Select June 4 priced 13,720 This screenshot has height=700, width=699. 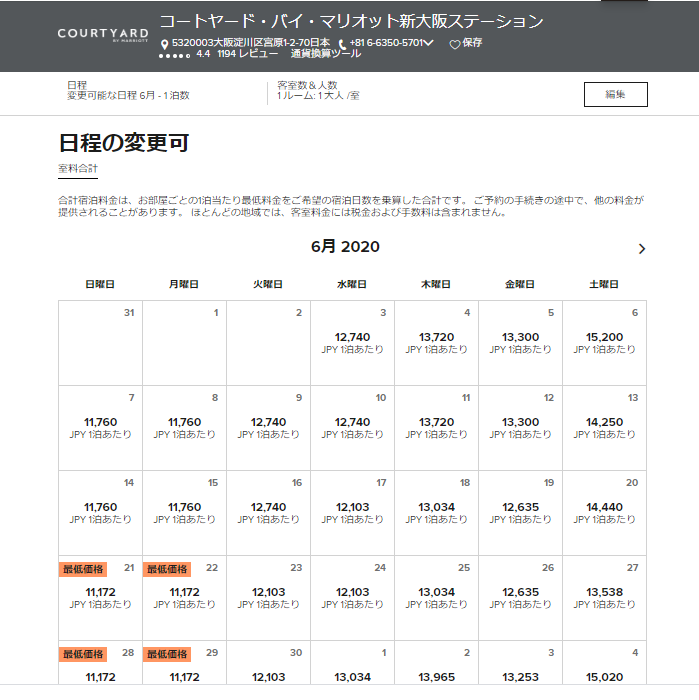tap(436, 343)
